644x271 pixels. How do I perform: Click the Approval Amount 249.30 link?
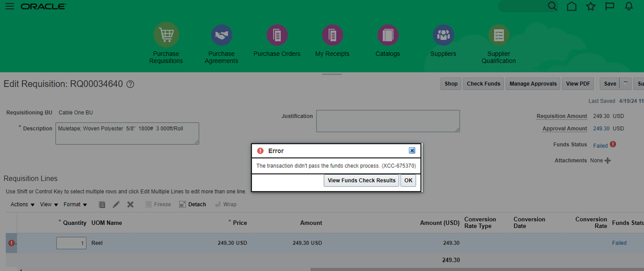pos(601,129)
